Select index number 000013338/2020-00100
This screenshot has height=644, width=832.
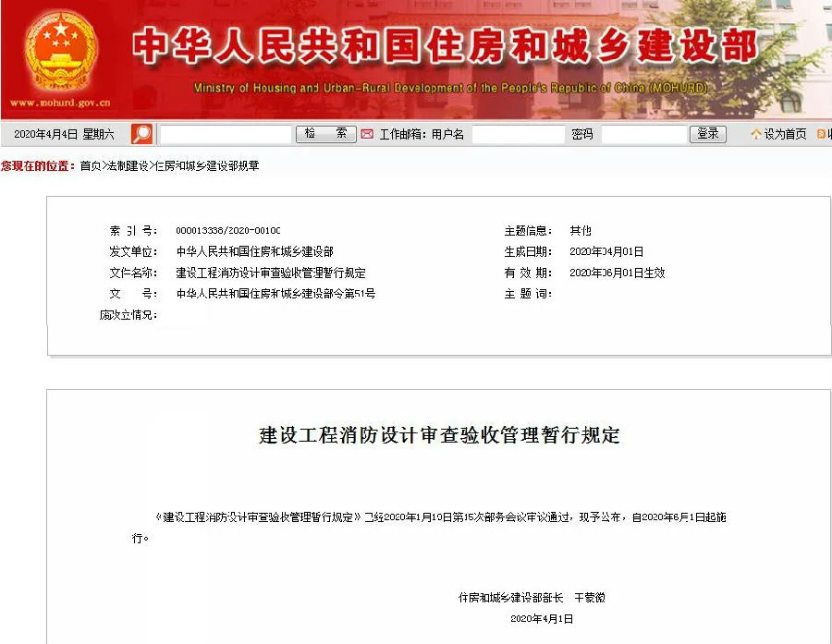(228, 231)
